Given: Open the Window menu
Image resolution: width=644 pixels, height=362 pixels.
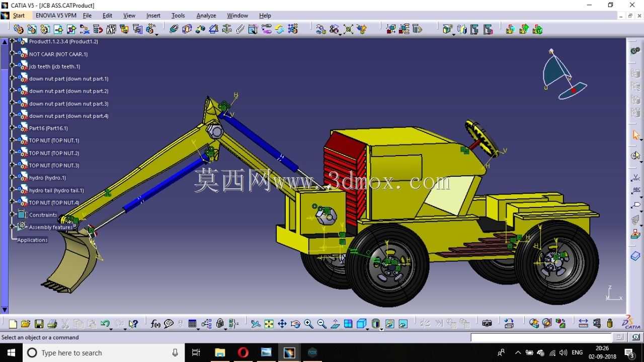Looking at the screenshot, I should click(x=237, y=16).
